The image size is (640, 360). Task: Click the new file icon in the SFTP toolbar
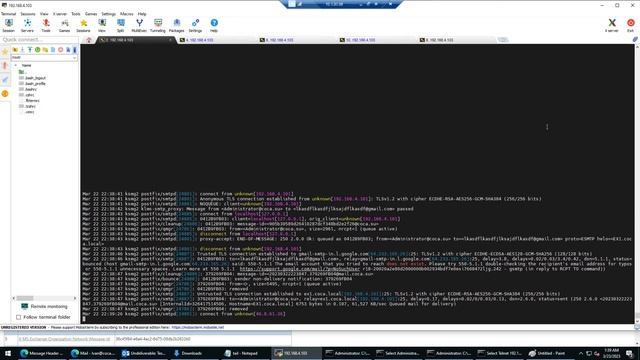click(x=53, y=50)
